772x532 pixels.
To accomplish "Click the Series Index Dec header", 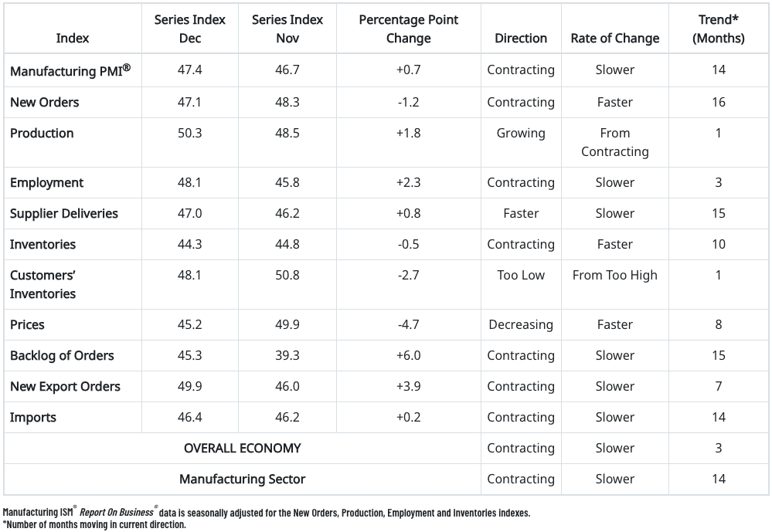I will click(x=189, y=29).
